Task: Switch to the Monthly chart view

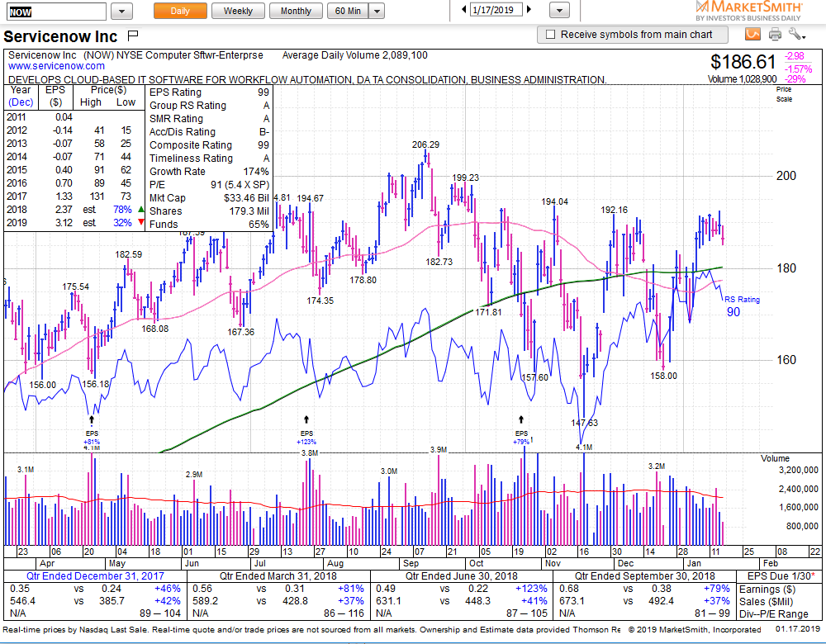Action: [296, 11]
